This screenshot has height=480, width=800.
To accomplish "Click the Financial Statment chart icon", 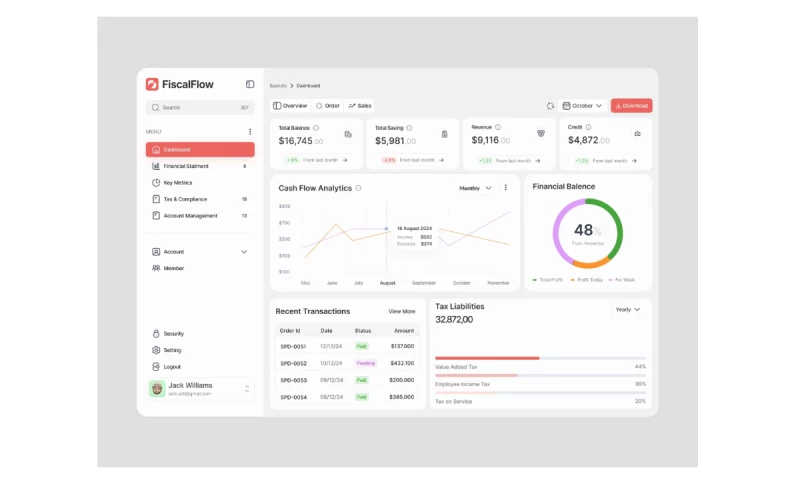I will click(x=156, y=166).
